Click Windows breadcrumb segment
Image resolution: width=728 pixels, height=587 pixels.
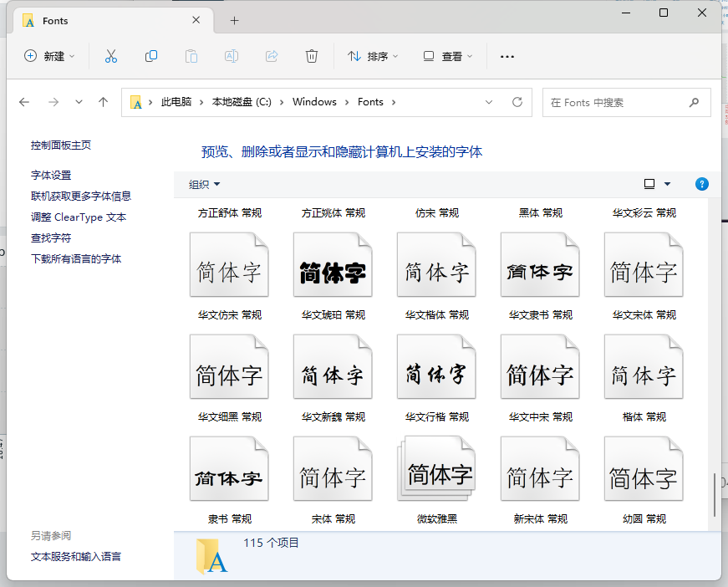[x=314, y=102]
